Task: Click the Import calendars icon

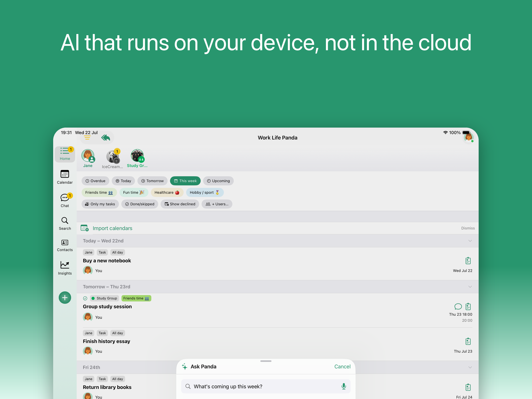Action: pyautogui.click(x=85, y=228)
